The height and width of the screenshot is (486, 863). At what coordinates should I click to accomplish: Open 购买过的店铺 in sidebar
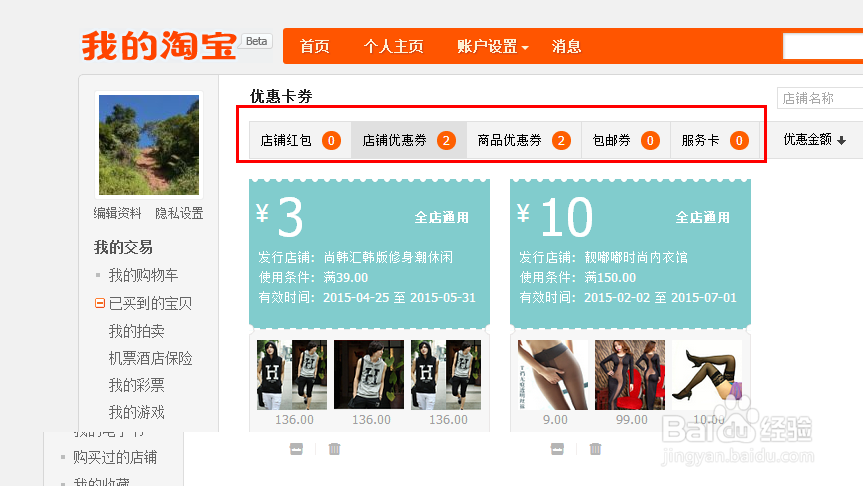click(x=115, y=457)
